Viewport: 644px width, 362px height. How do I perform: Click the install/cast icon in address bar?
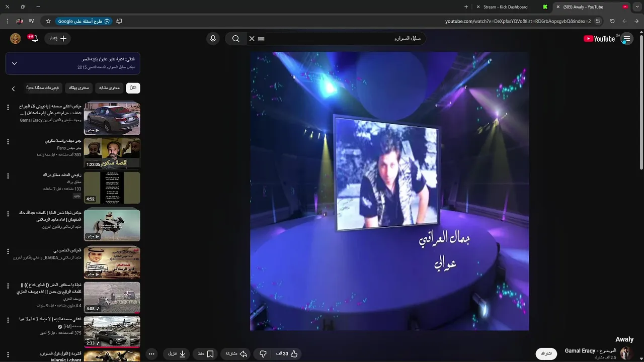coord(119,21)
